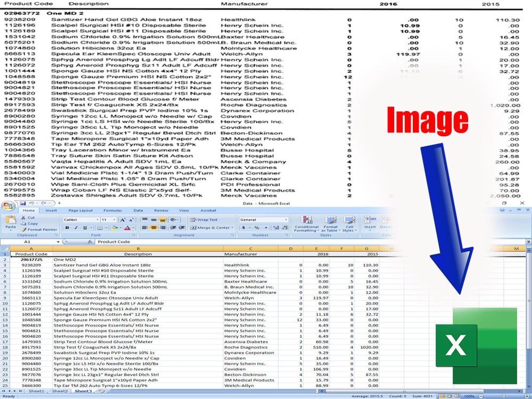Viewport: 532px width, 399px height.
Task: Click the Grow Font icon
Action: [x=122, y=220]
